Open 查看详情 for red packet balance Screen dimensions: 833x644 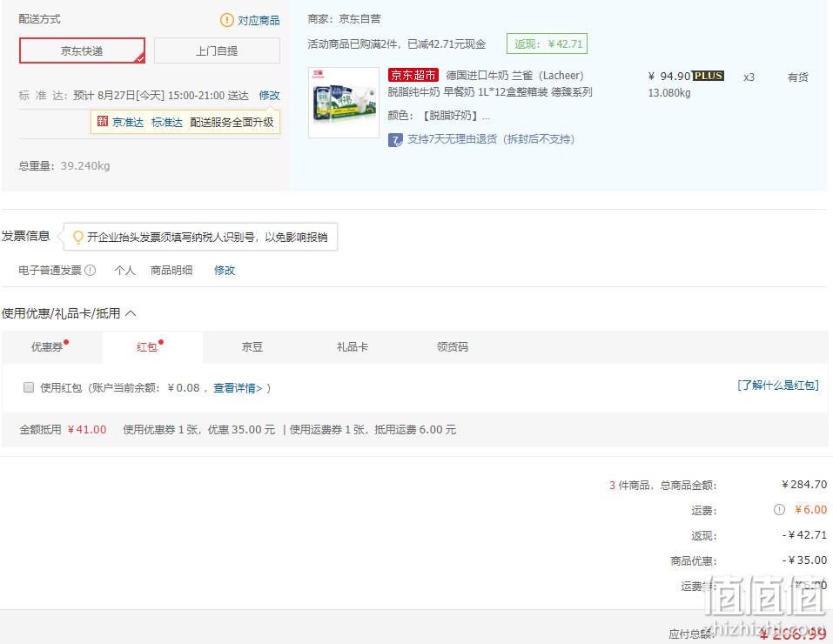(x=238, y=388)
